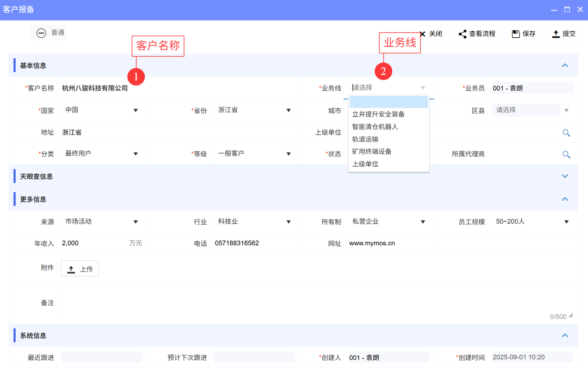Expand the 天眼查信息 section
Viewport: 588px width, 391px height.
pyautogui.click(x=565, y=176)
